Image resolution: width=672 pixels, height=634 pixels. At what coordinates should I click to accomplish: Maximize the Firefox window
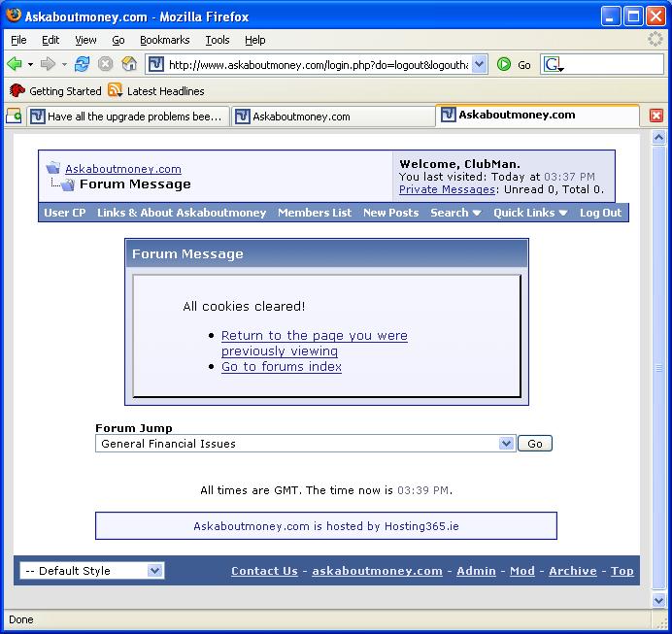tap(633, 17)
